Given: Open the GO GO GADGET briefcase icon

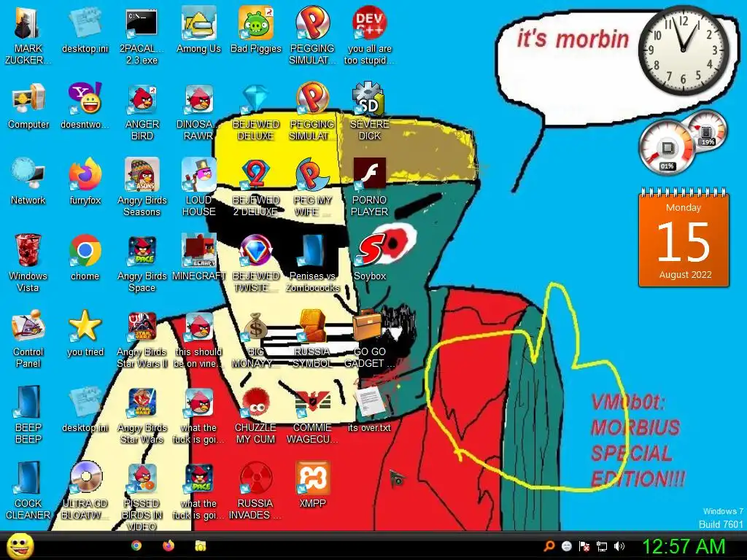Looking at the screenshot, I should tap(368, 326).
